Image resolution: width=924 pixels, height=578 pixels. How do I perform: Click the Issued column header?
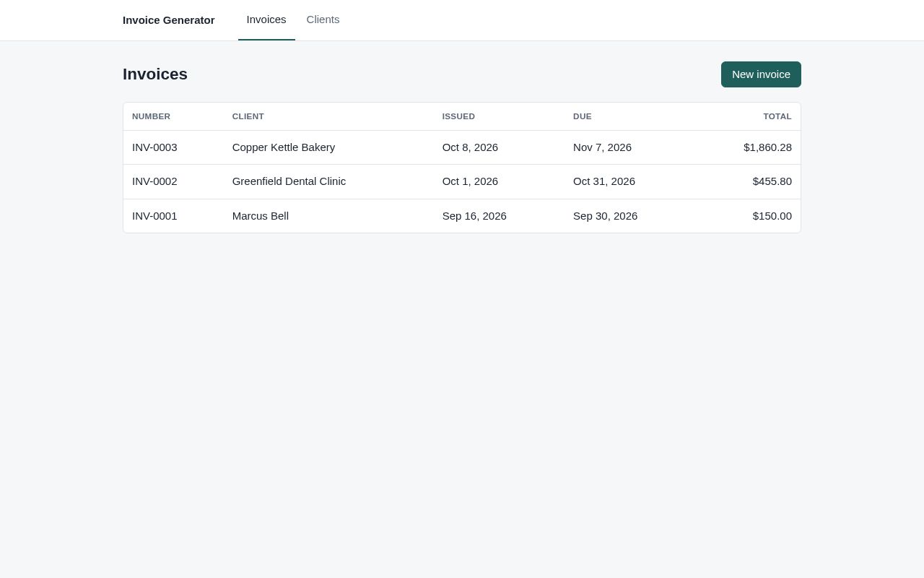[x=458, y=116]
